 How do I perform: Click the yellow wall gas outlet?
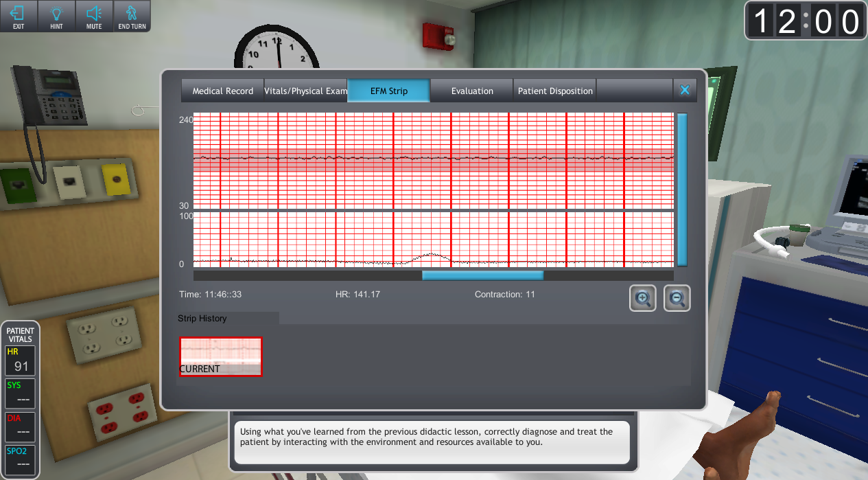coord(115,179)
